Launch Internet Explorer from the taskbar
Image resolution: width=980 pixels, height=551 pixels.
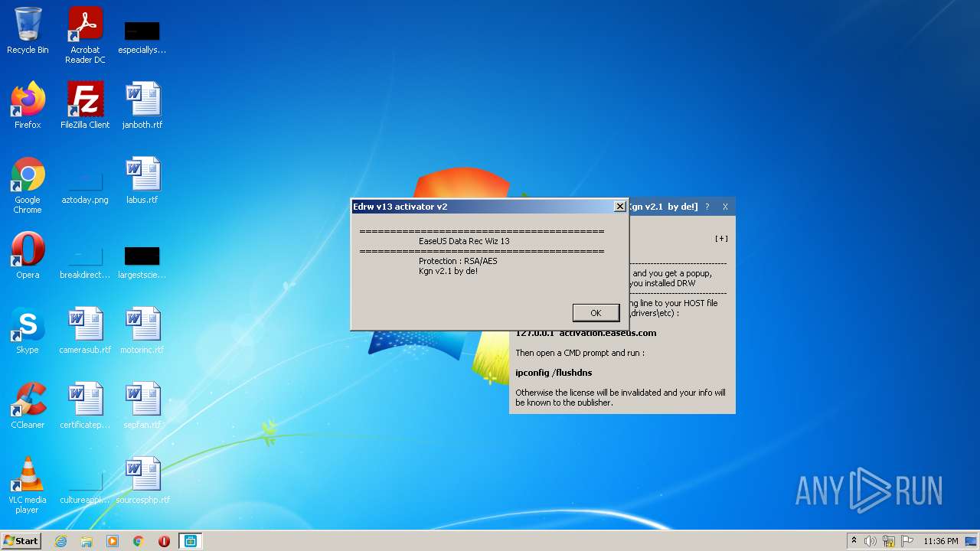click(x=60, y=541)
